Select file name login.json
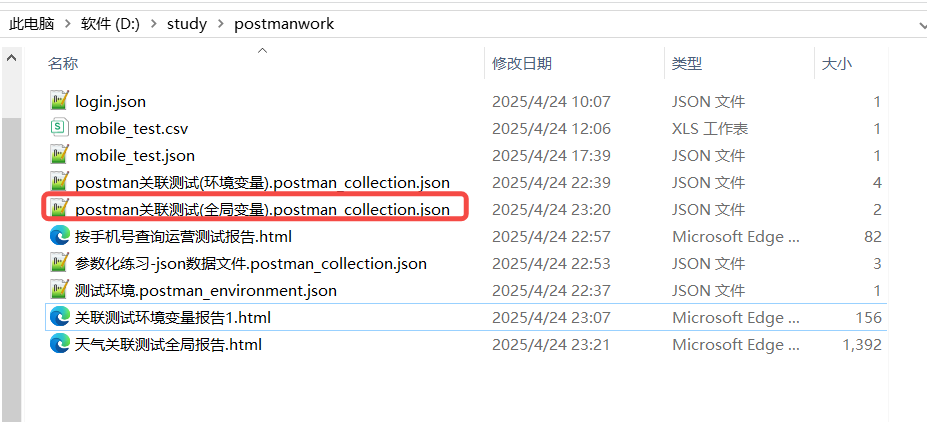Image resolution: width=927 pixels, height=422 pixels. (111, 102)
